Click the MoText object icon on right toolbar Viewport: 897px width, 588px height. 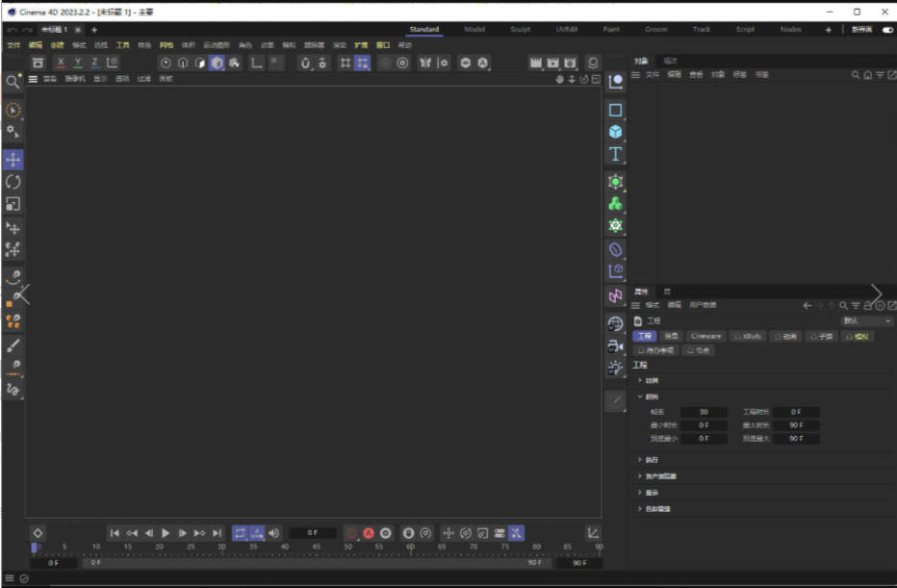pyautogui.click(x=614, y=154)
